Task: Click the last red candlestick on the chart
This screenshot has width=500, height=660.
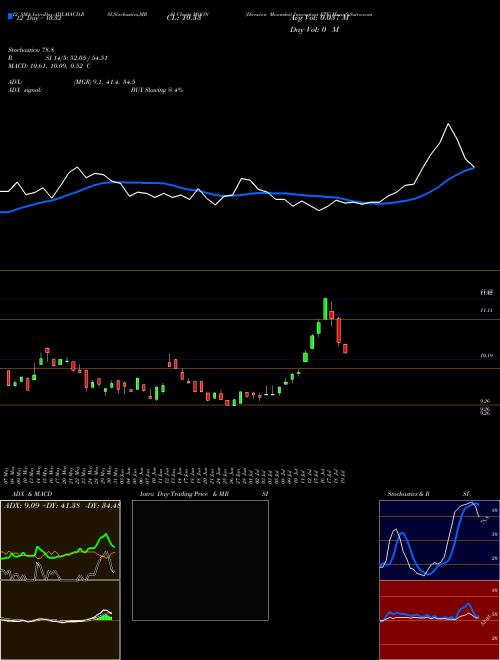Action: pos(346,349)
